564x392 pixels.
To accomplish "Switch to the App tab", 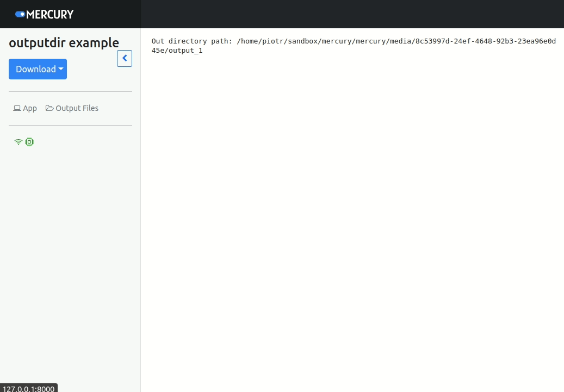I will pyautogui.click(x=25, y=108).
